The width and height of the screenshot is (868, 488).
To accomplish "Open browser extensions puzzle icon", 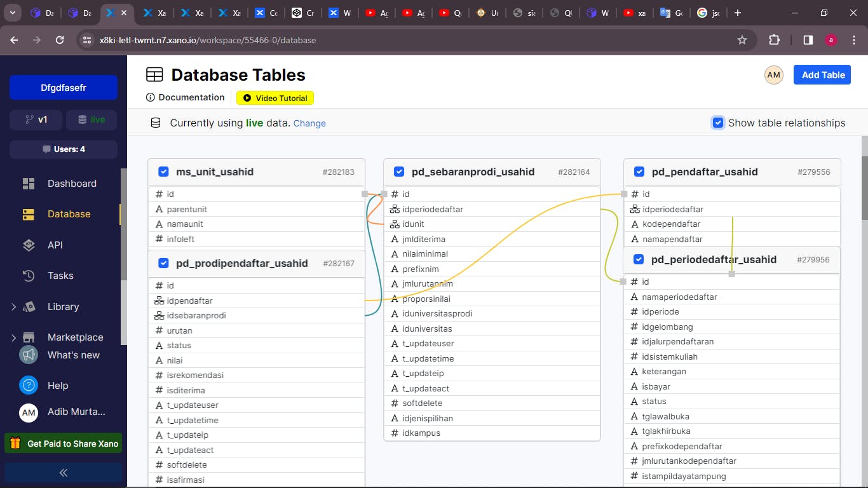I will (774, 40).
